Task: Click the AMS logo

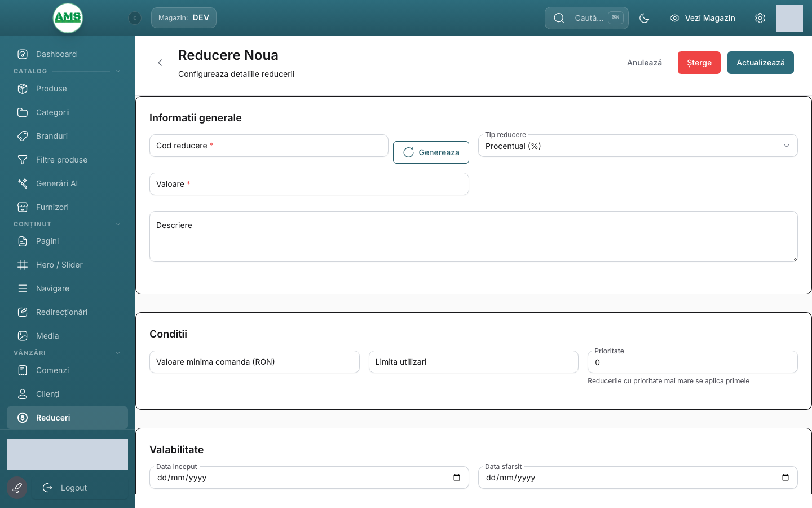Action: (x=68, y=18)
